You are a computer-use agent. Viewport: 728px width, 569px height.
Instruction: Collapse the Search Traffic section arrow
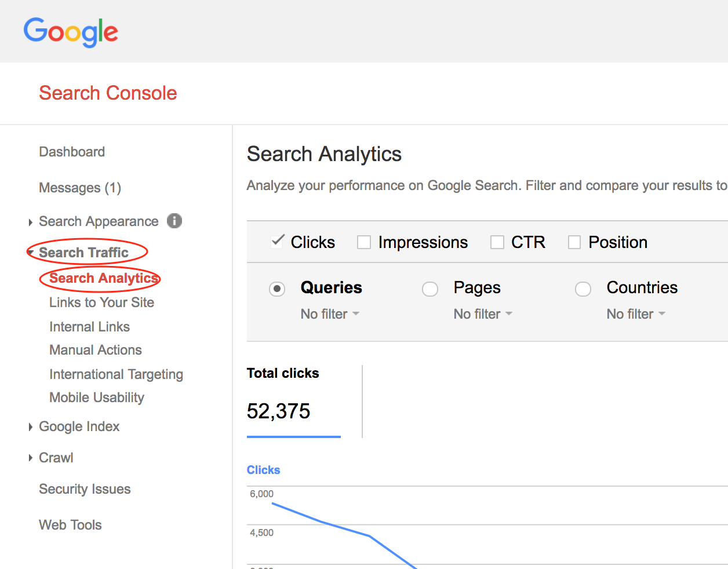(x=30, y=253)
